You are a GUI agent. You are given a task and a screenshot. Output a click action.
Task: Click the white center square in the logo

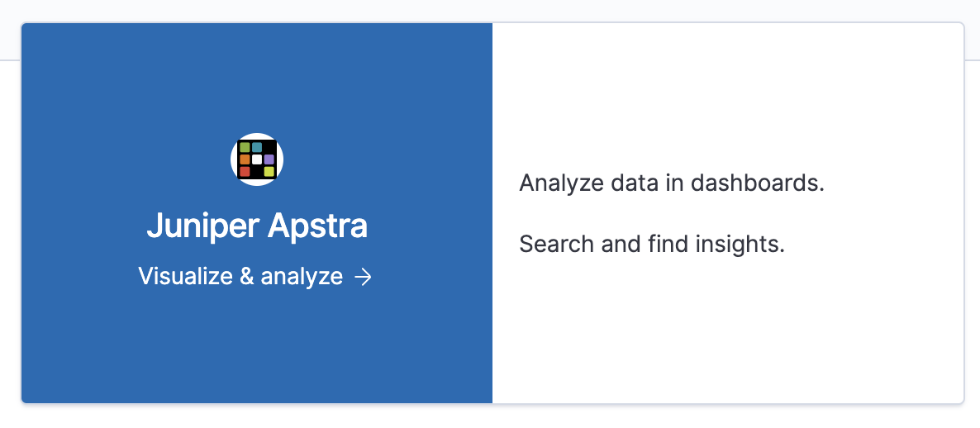257,159
